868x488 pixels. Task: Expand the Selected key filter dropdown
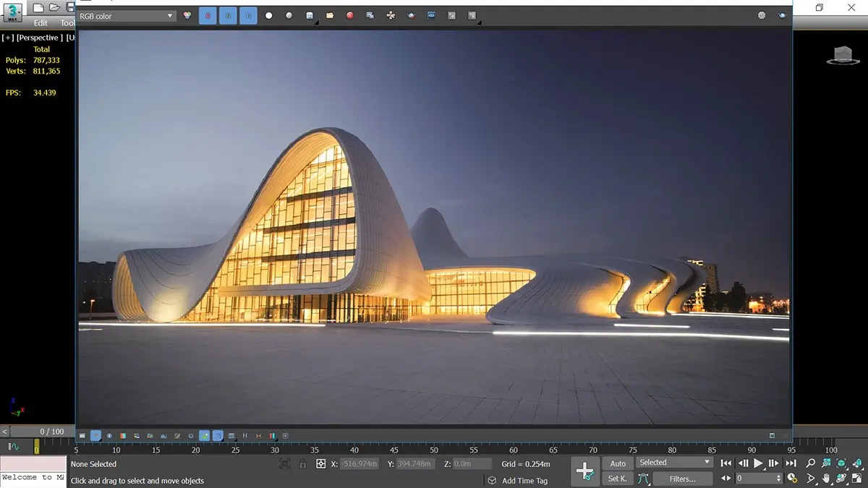click(x=674, y=463)
